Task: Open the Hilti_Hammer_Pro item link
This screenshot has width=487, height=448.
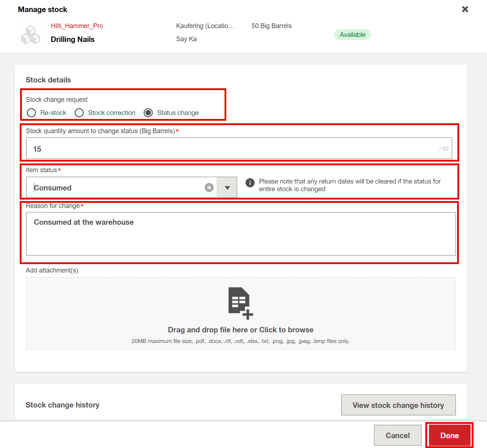Action: 77,26
